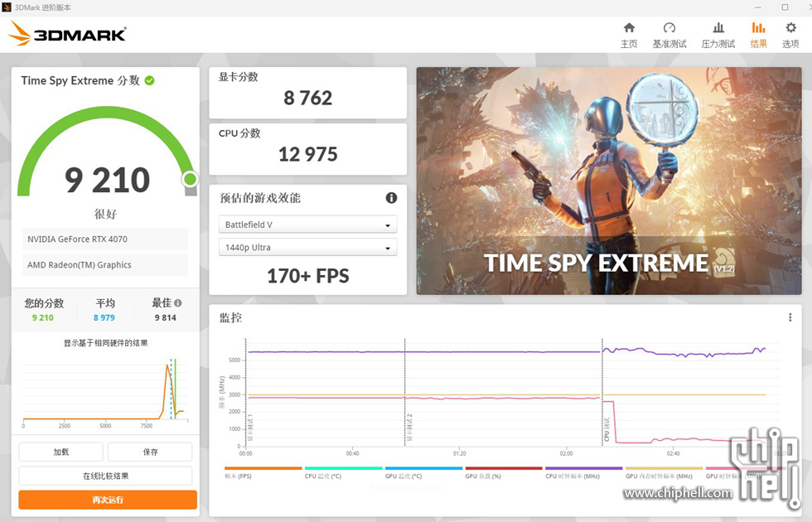Select the 压力测试 tab label
The image size is (812, 522).
718,44
